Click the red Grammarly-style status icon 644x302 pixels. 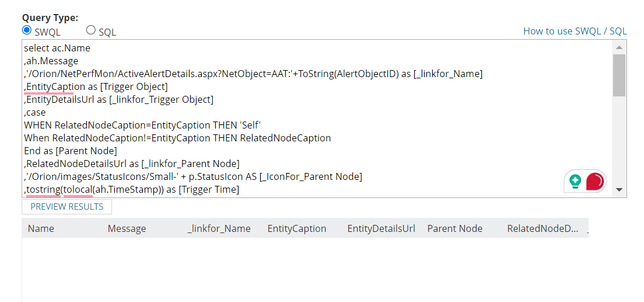[x=594, y=181]
